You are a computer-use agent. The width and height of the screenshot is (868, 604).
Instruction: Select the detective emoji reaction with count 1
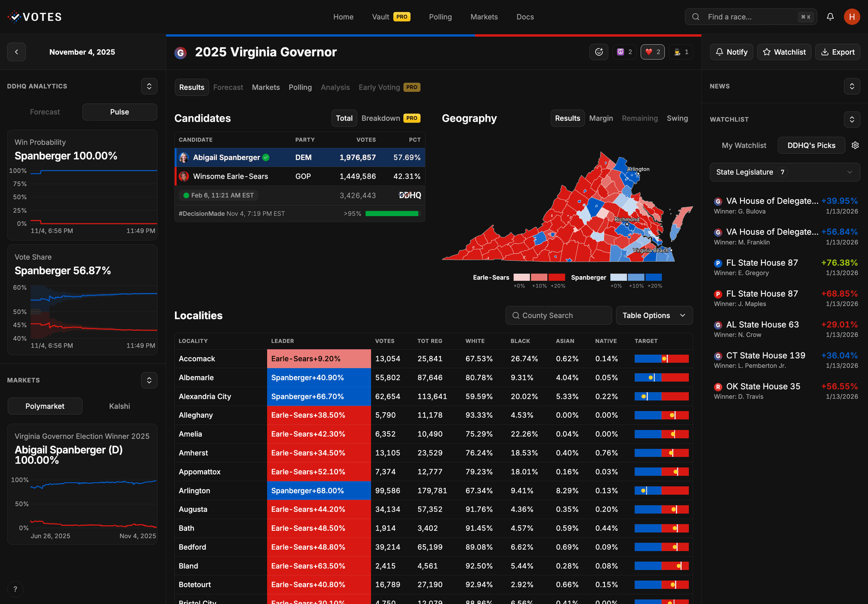(x=681, y=52)
